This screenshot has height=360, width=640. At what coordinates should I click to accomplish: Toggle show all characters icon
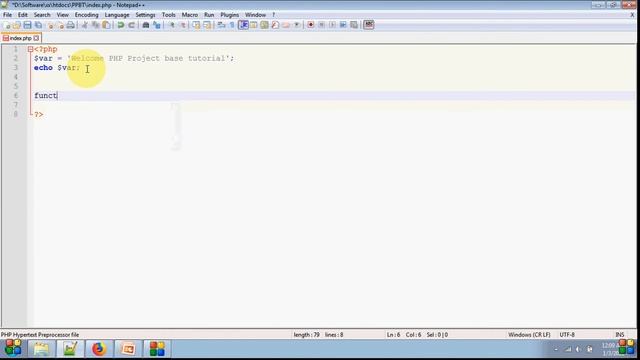232,25
